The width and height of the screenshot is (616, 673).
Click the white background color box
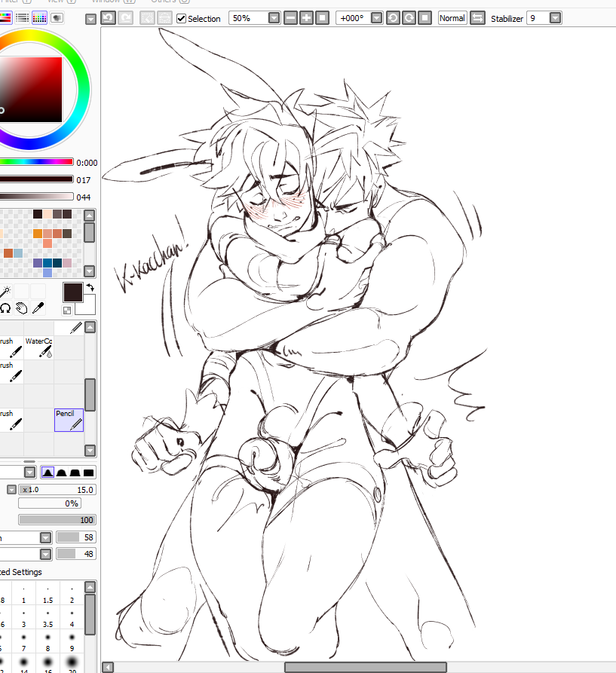[x=88, y=307]
